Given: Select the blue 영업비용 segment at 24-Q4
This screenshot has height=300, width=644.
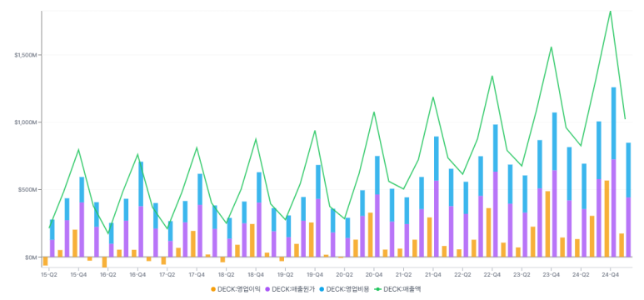Looking at the screenshot, I should pyautogui.click(x=614, y=123).
